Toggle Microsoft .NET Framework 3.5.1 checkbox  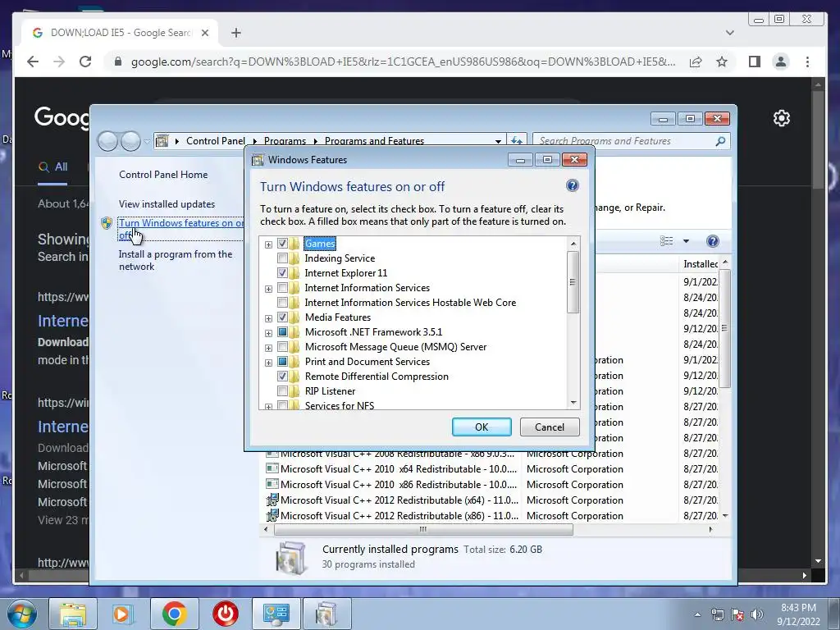click(x=282, y=332)
